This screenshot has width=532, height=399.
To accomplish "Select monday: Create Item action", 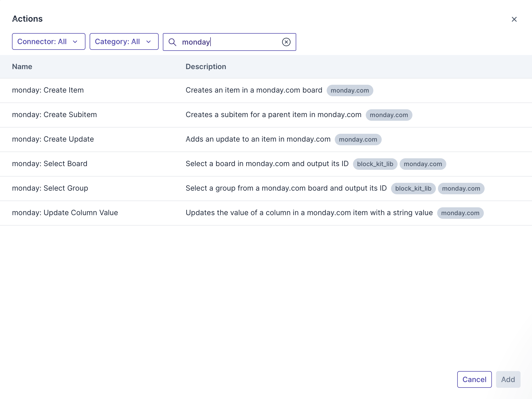I will pos(48,90).
